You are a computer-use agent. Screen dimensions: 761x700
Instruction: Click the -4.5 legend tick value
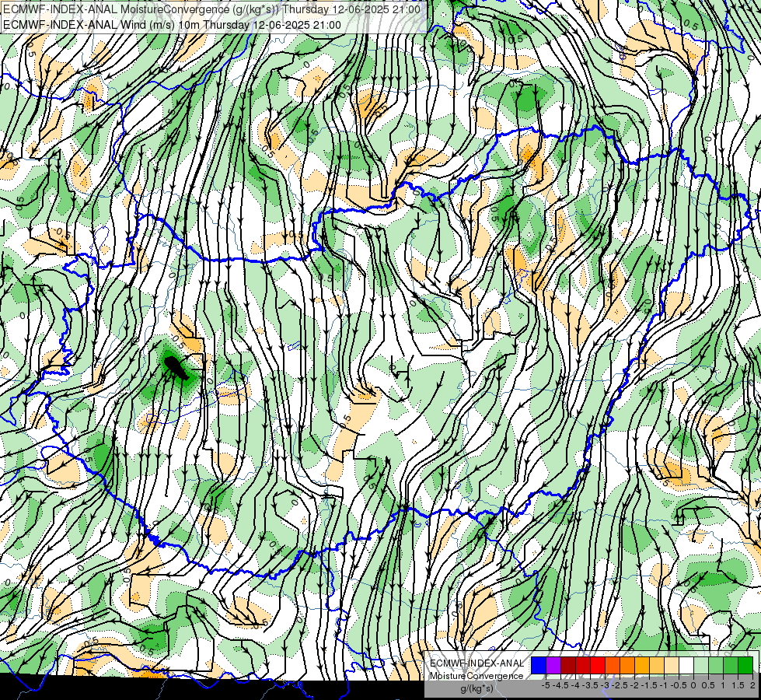click(561, 685)
